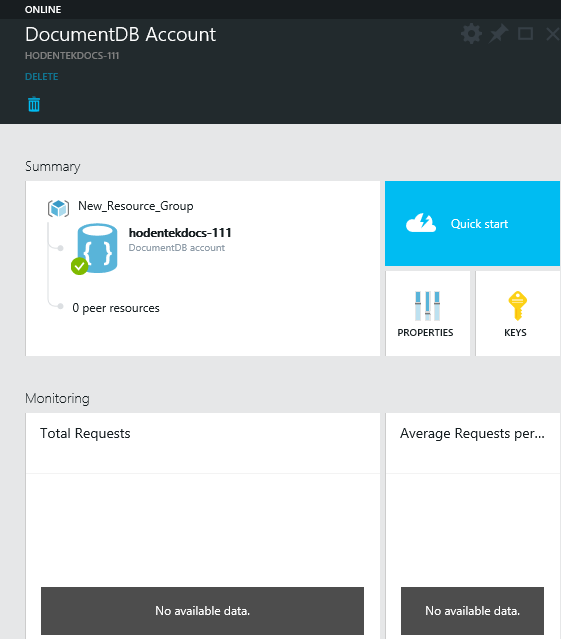The image size is (561, 639).
Task: Click the PROPERTIES tile label
Action: [x=425, y=333]
